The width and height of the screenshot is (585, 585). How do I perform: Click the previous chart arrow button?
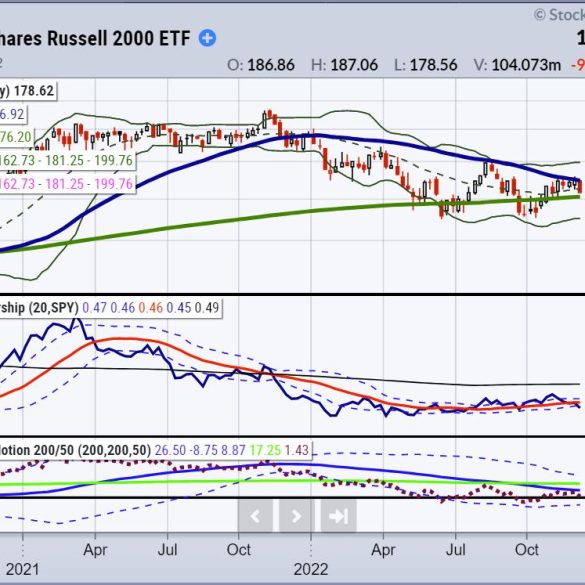tap(256, 516)
